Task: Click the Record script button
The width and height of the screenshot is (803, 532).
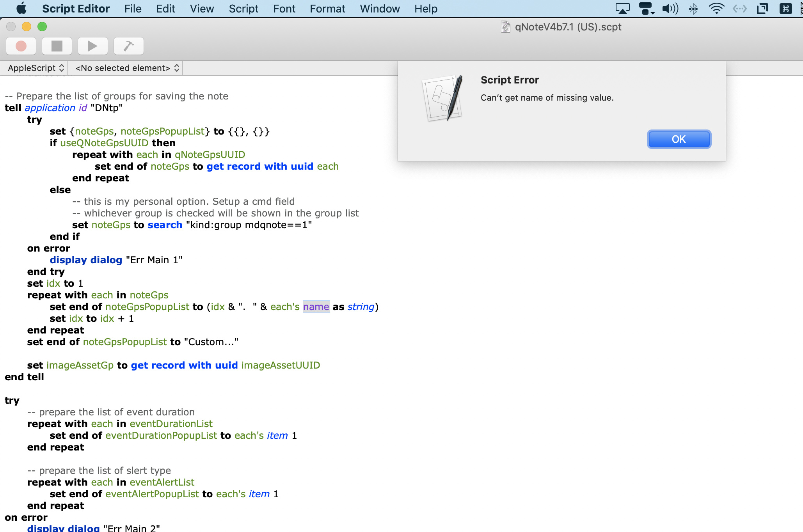Action: pyautogui.click(x=21, y=46)
